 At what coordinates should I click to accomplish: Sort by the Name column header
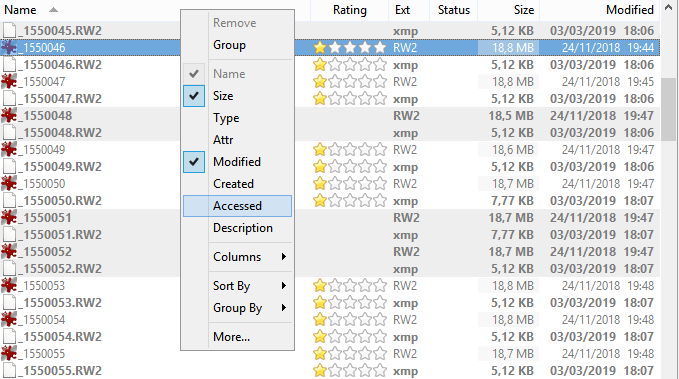pos(20,10)
